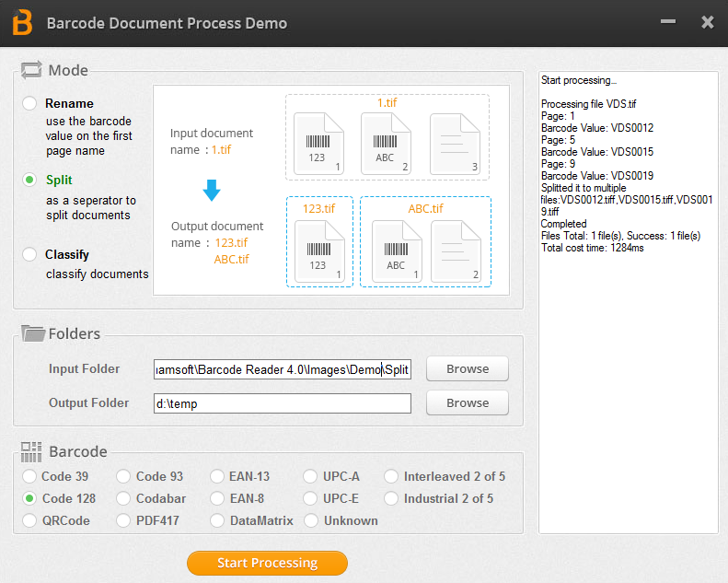Image resolution: width=728 pixels, height=583 pixels.
Task: Pick the DataMatrix barcode format
Action: pyautogui.click(x=217, y=520)
